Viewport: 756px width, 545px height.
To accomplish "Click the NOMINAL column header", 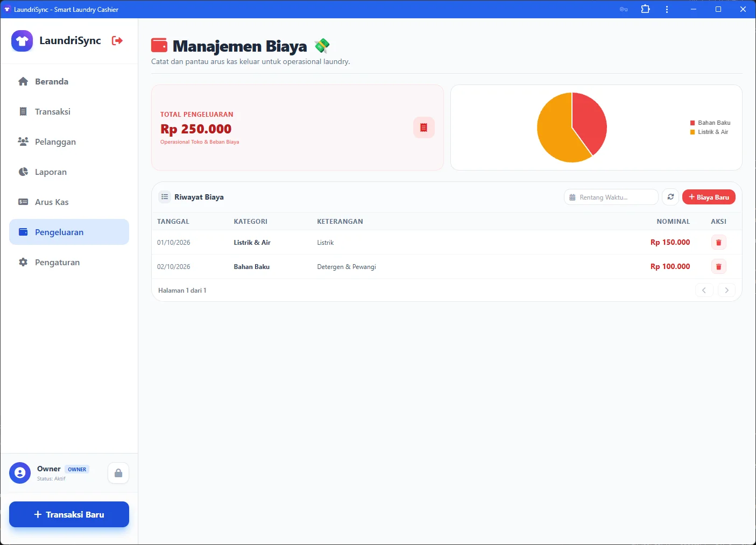I will [673, 221].
